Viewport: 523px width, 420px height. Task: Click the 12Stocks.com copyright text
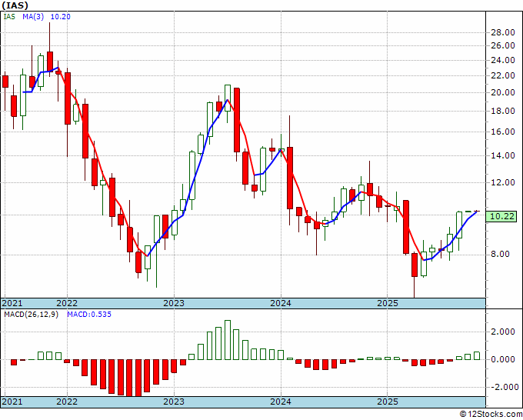point(491,414)
